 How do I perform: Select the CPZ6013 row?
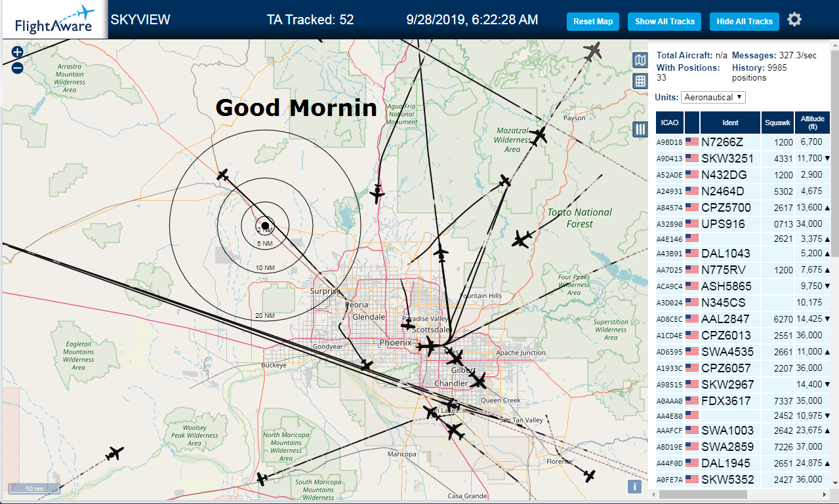coord(743,336)
